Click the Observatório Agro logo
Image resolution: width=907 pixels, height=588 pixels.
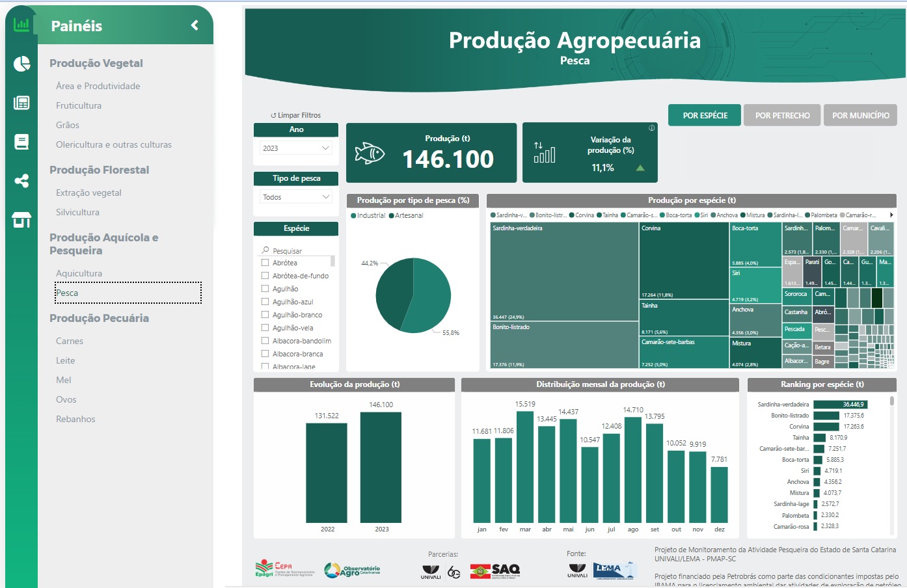coord(352,570)
